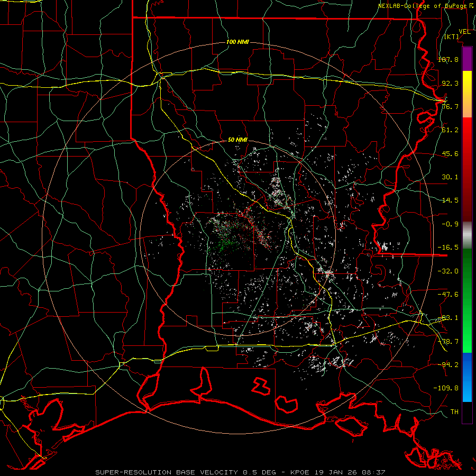This screenshot has height=476, width=476.
Task: Click the gray near-zero segment of color bar
Action: click(467, 235)
